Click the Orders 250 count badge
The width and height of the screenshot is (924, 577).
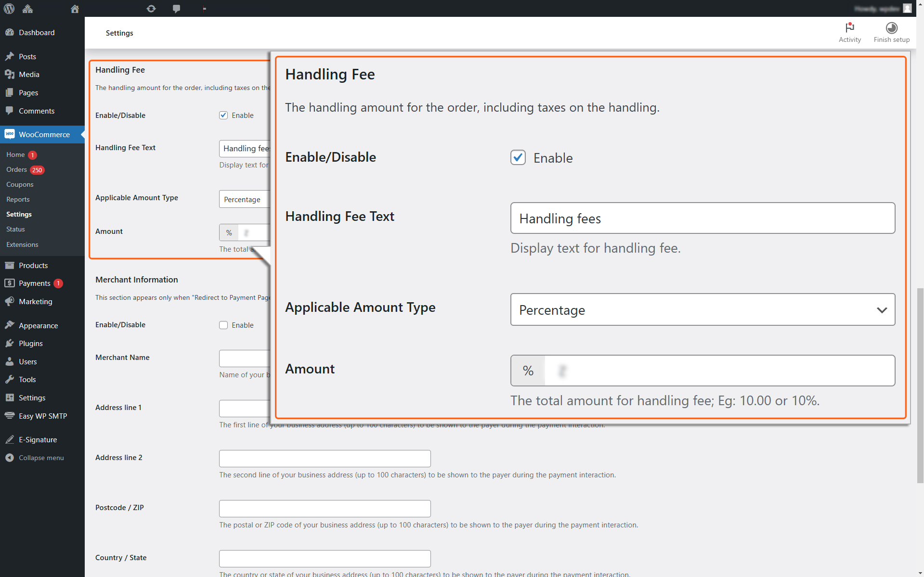37,170
